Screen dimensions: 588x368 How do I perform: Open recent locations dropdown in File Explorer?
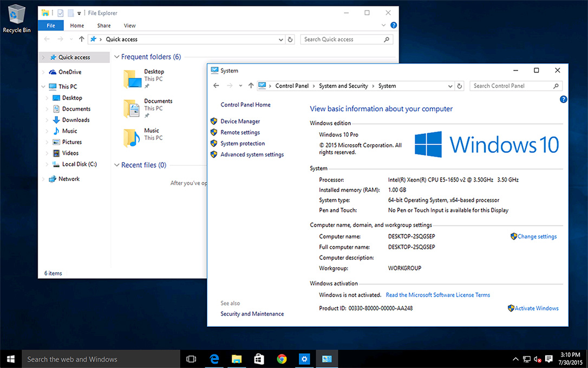[x=71, y=39]
